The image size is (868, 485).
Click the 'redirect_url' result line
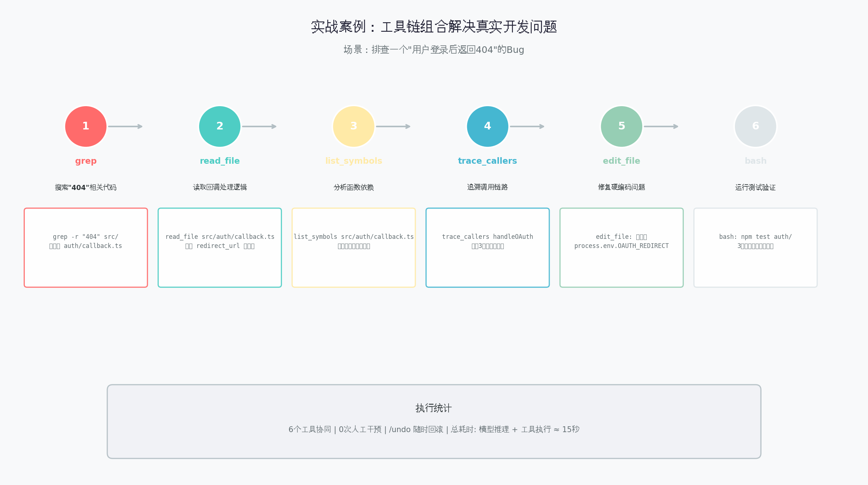pos(220,246)
